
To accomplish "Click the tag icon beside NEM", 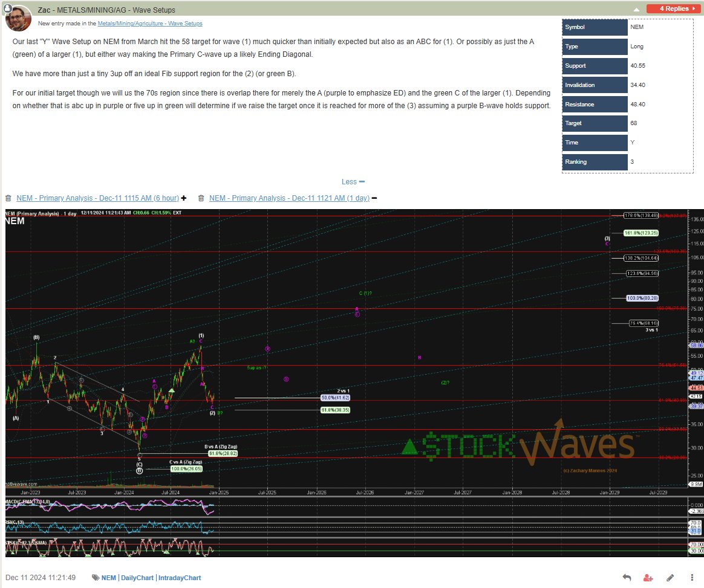I will click(x=96, y=578).
